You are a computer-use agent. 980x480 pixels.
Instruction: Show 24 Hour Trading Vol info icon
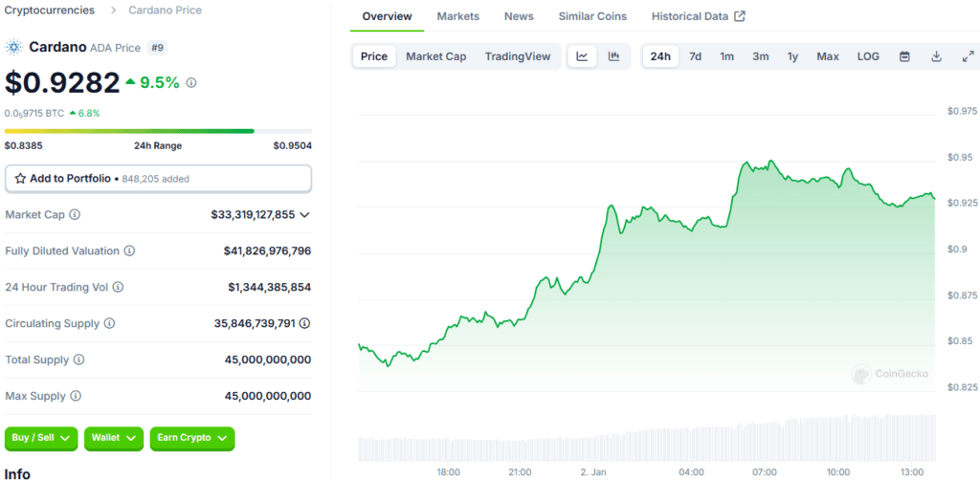pos(118,287)
